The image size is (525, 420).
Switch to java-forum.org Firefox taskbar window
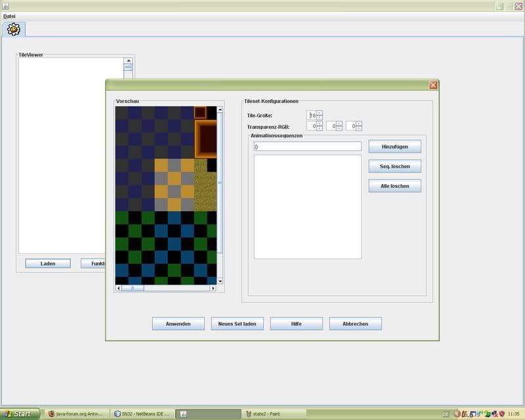[76, 414]
